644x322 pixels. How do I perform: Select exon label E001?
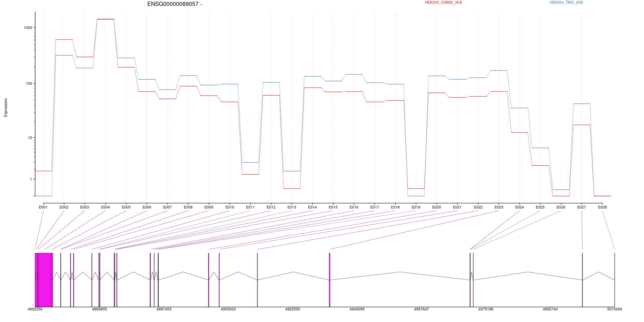43,207
